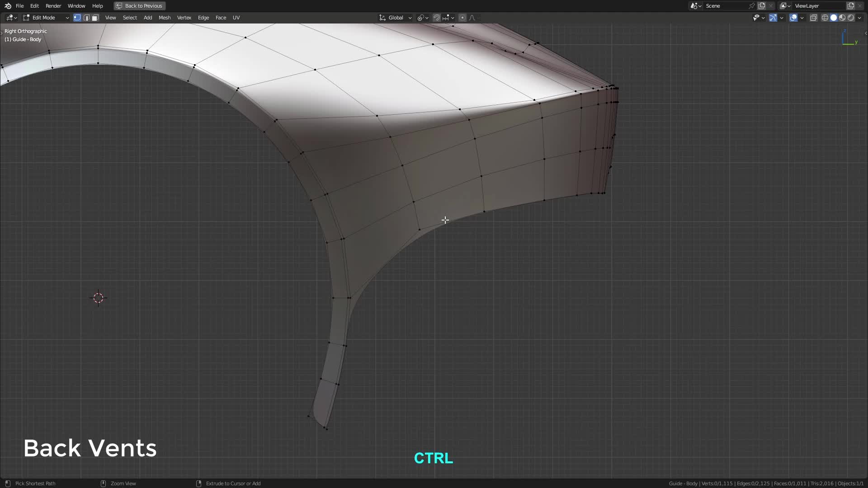
Task: Open the Mesh menu
Action: click(165, 18)
